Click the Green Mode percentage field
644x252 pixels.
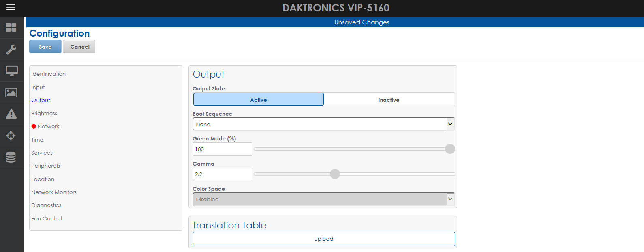pos(222,149)
